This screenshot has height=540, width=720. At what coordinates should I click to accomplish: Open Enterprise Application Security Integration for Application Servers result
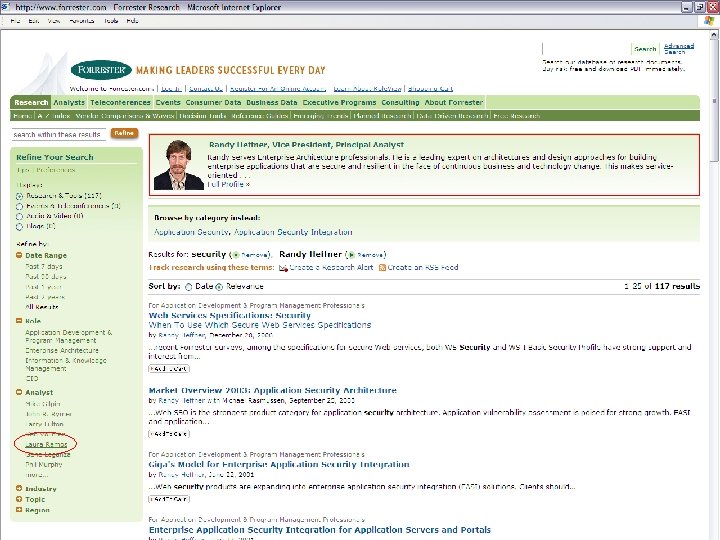point(320,529)
